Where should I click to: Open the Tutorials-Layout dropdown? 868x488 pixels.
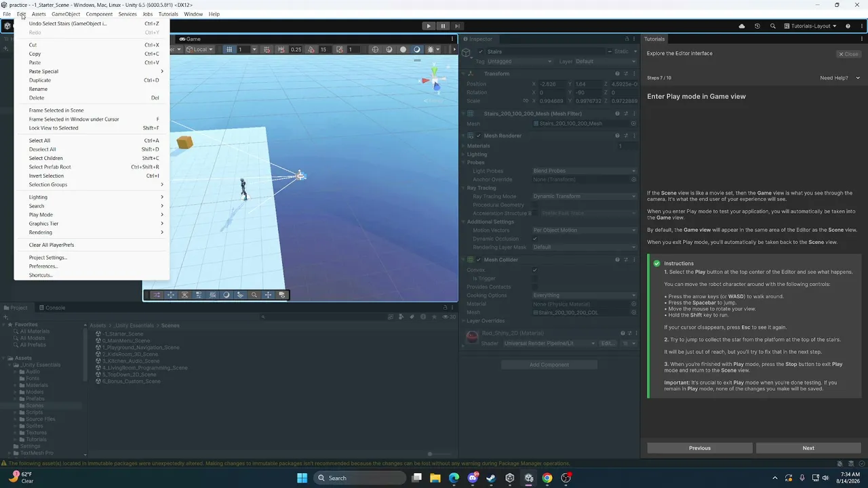810,26
